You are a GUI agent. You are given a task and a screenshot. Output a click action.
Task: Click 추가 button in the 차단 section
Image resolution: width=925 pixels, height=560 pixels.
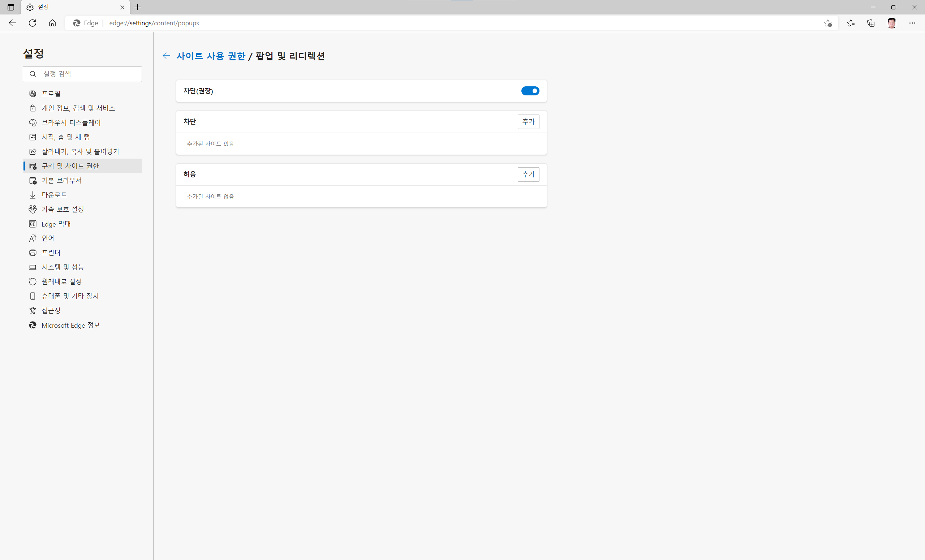point(528,122)
